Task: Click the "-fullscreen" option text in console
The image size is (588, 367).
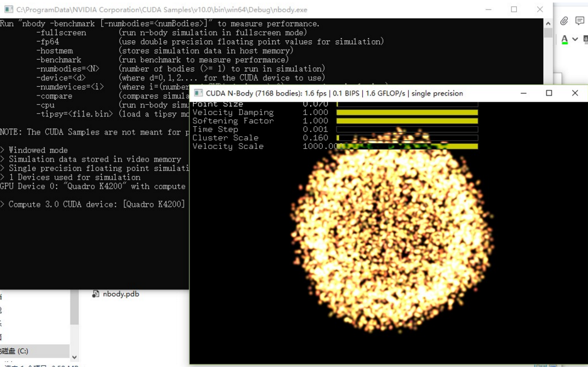Action: 61,33
